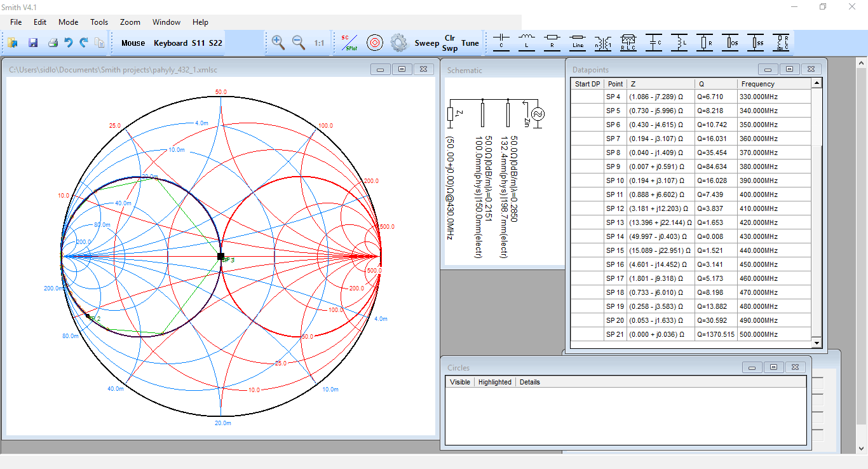Viewport: 868px width, 469px height.
Task: Add a shunt capacitor element
Action: point(654,43)
